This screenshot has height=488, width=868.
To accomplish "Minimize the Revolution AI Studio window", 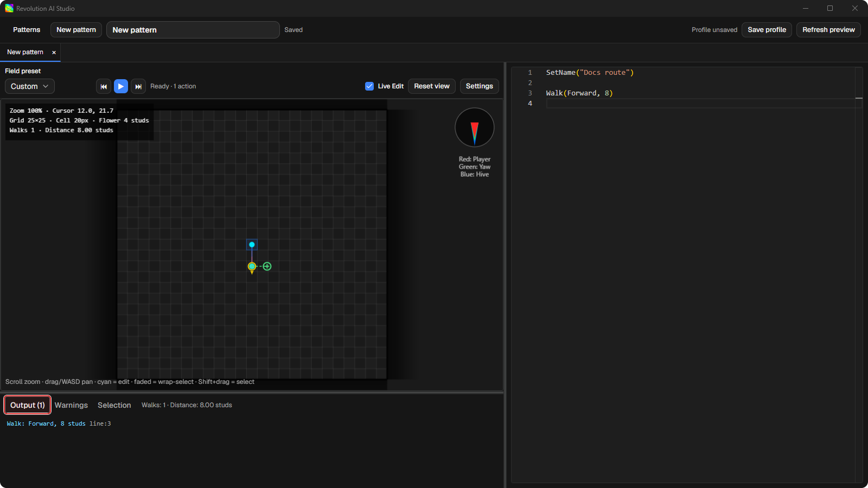I will (x=806, y=8).
